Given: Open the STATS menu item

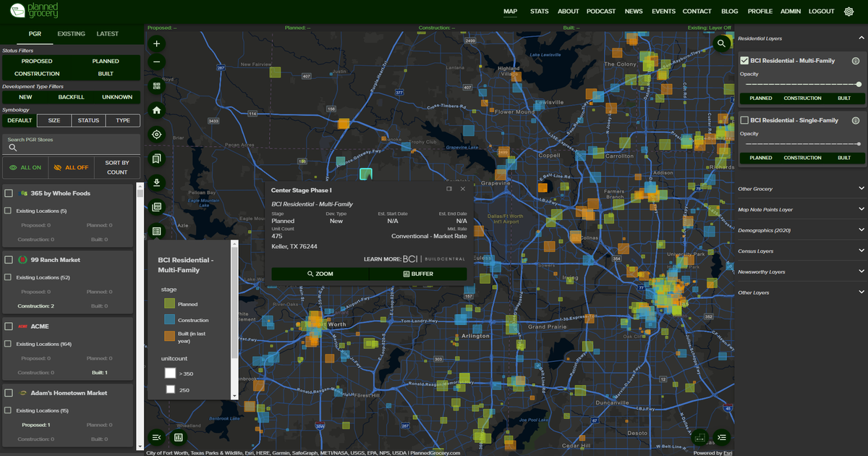Looking at the screenshot, I should (x=539, y=11).
